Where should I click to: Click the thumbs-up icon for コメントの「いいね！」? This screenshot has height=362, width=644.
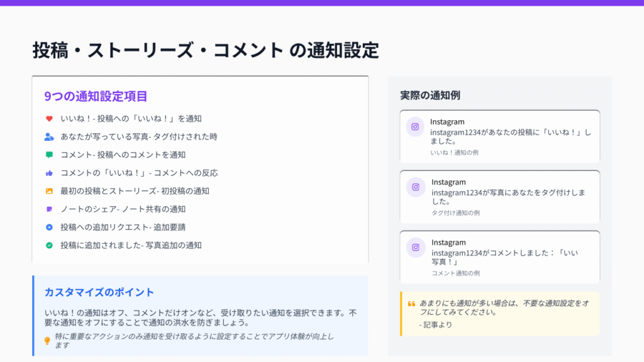(49, 173)
